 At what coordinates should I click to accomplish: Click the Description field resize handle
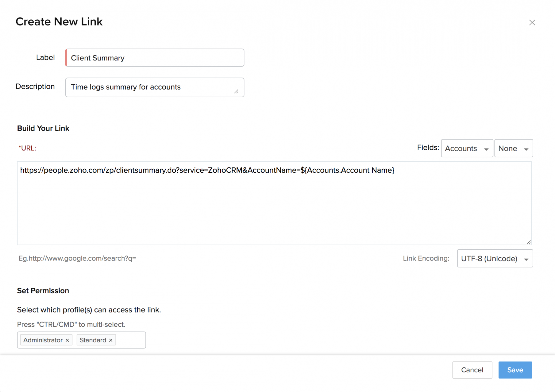pos(236,91)
